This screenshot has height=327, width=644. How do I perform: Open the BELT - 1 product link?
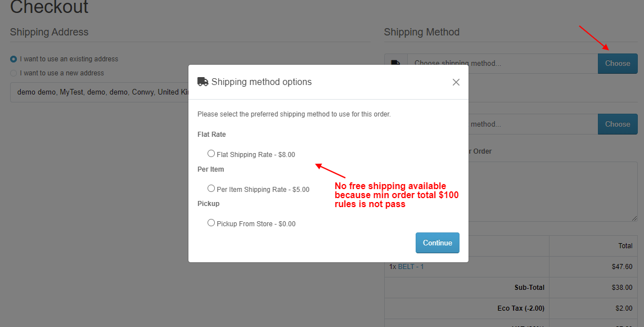point(411,267)
